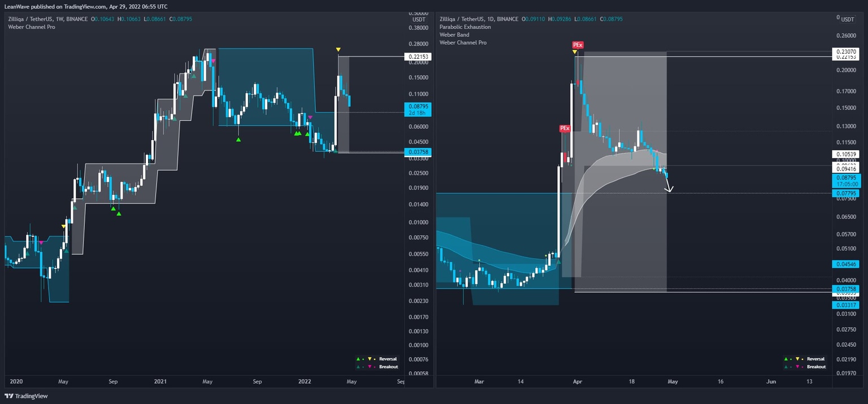Click the blue 0.07795 price label
Viewport: 868px width, 404px height.
[845, 193]
